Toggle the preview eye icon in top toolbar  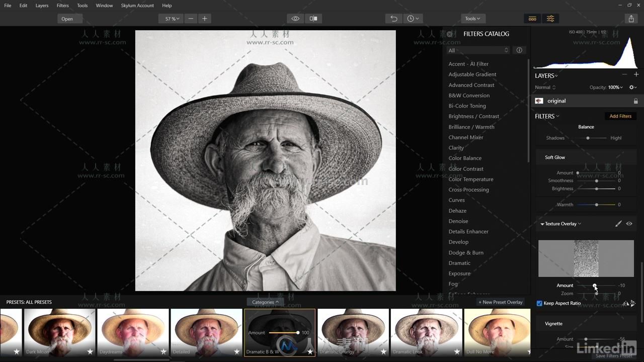click(x=295, y=19)
